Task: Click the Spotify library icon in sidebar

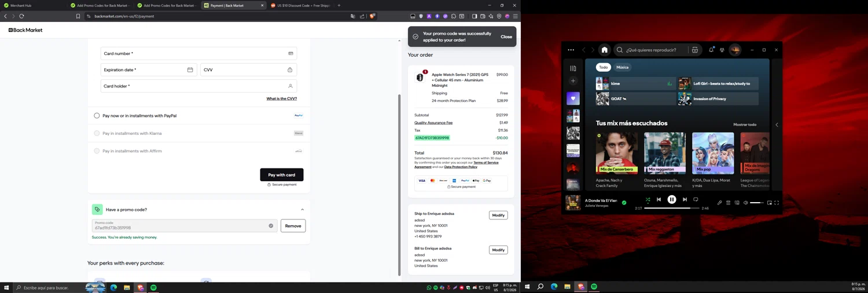Action: (573, 68)
